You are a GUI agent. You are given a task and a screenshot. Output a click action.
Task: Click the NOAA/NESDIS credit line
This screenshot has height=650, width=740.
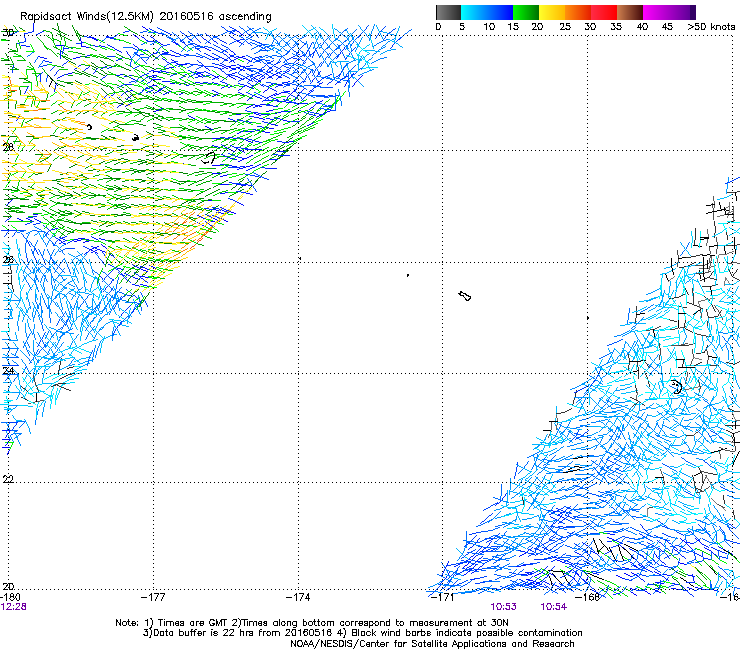click(432, 644)
